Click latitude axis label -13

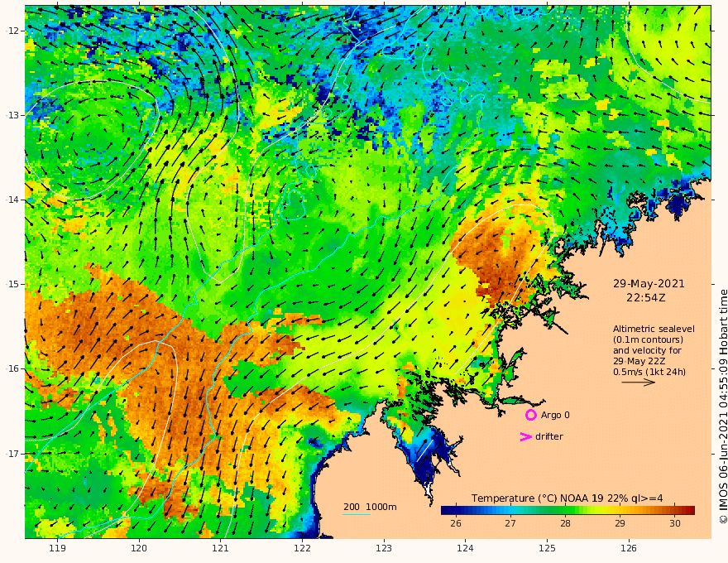tap(13, 115)
